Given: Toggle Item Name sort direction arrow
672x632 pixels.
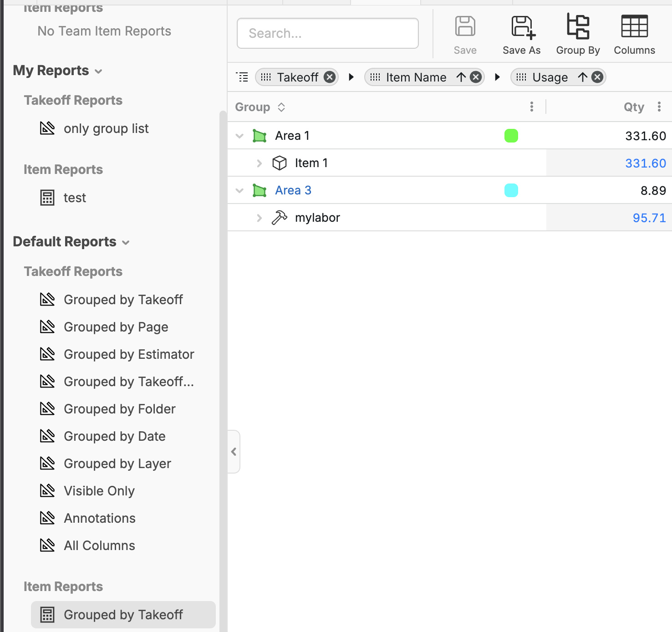Looking at the screenshot, I should [x=461, y=77].
